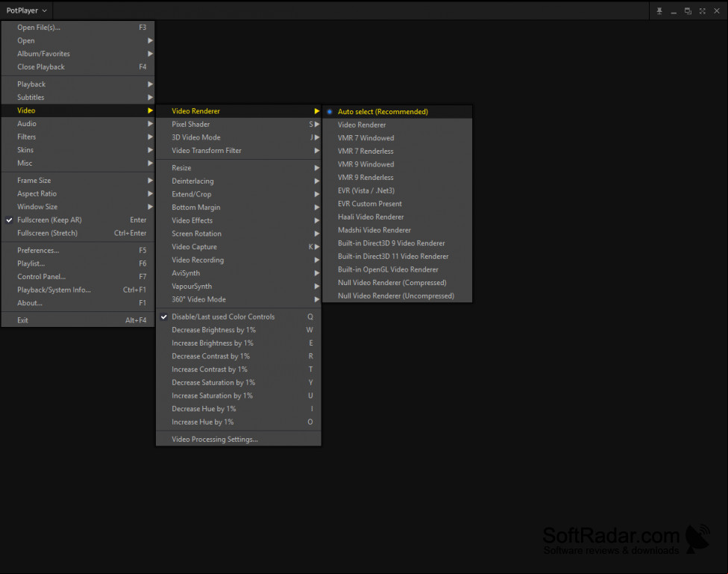Open the Video Recording submenu

pyautogui.click(x=239, y=260)
